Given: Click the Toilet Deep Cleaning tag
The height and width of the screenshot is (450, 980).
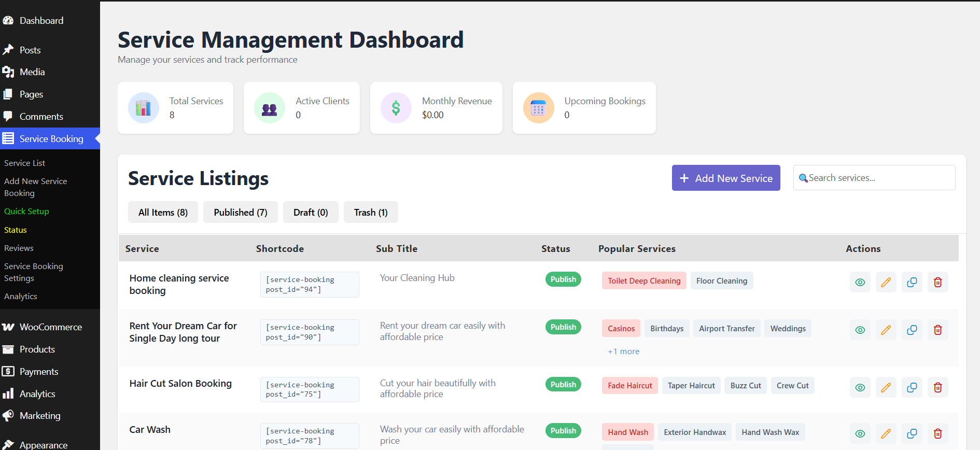Looking at the screenshot, I should pyautogui.click(x=643, y=281).
